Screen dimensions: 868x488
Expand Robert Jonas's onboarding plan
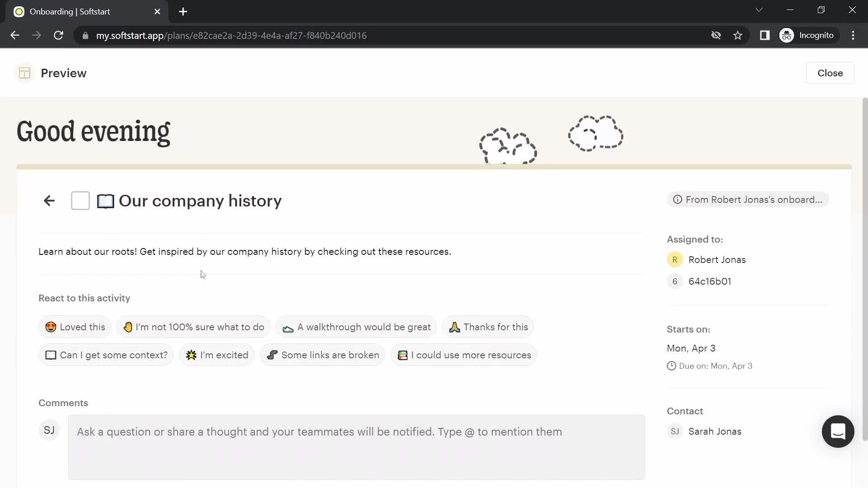750,200
